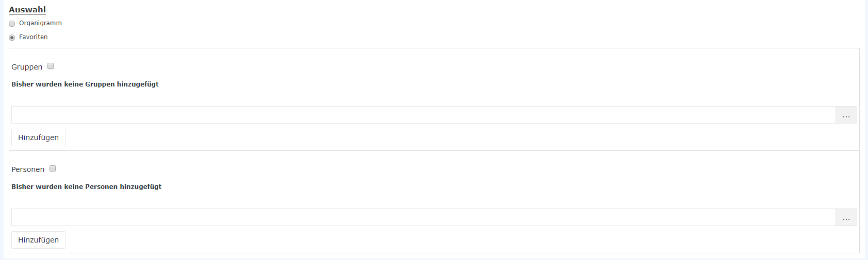Image resolution: width=868 pixels, height=260 pixels.
Task: Tick the Gruppen checkbox
Action: [x=51, y=66]
